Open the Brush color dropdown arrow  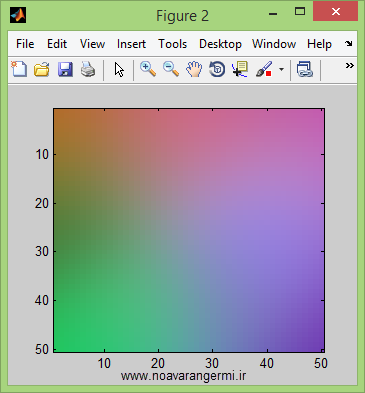281,70
